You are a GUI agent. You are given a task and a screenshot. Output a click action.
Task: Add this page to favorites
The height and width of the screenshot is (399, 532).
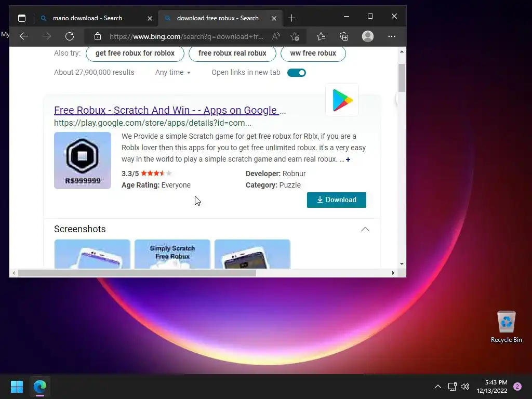pyautogui.click(x=295, y=36)
